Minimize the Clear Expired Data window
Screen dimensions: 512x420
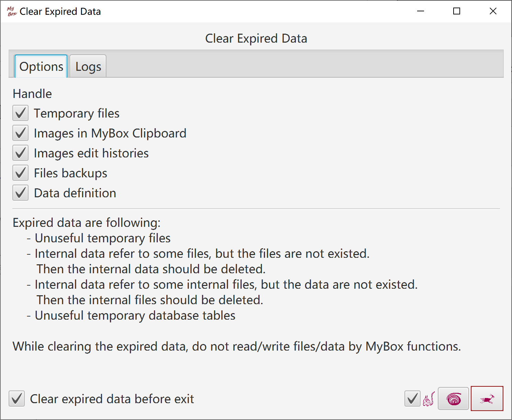(421, 11)
